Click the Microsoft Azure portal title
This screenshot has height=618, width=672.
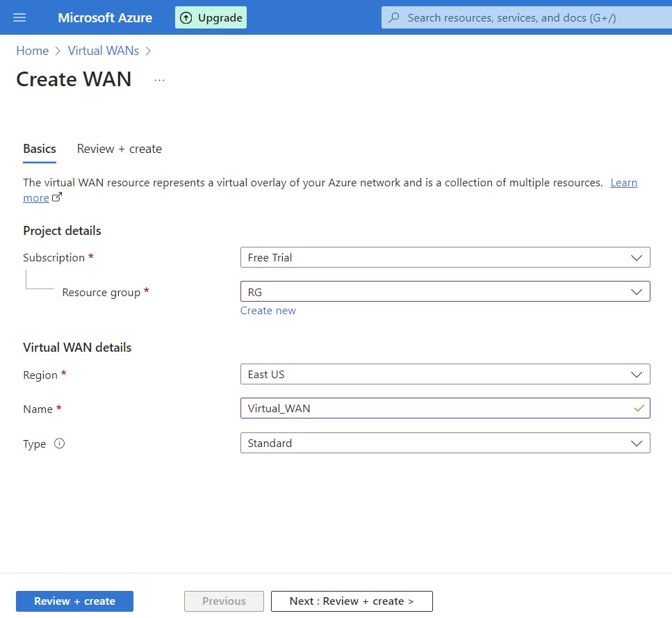[x=105, y=17]
